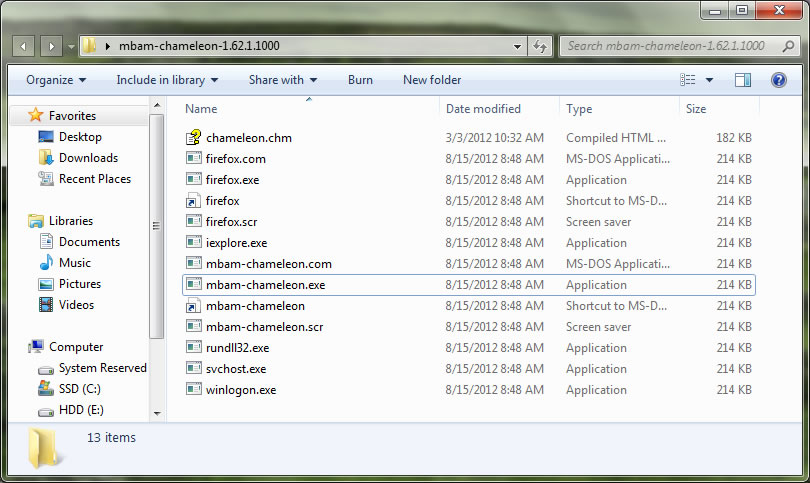810x483 pixels.
Task: Select SSD (C:) drive
Action: click(80, 388)
